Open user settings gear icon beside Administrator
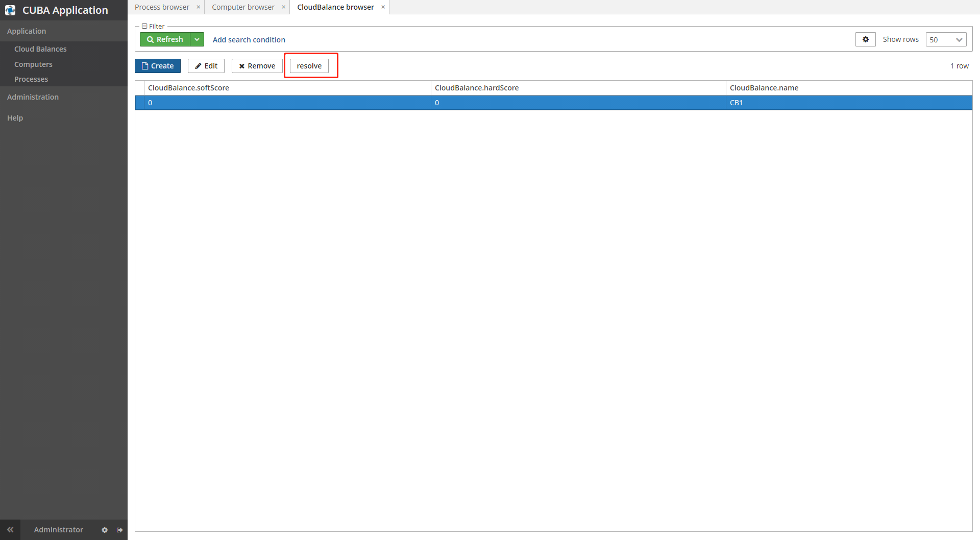 click(105, 530)
